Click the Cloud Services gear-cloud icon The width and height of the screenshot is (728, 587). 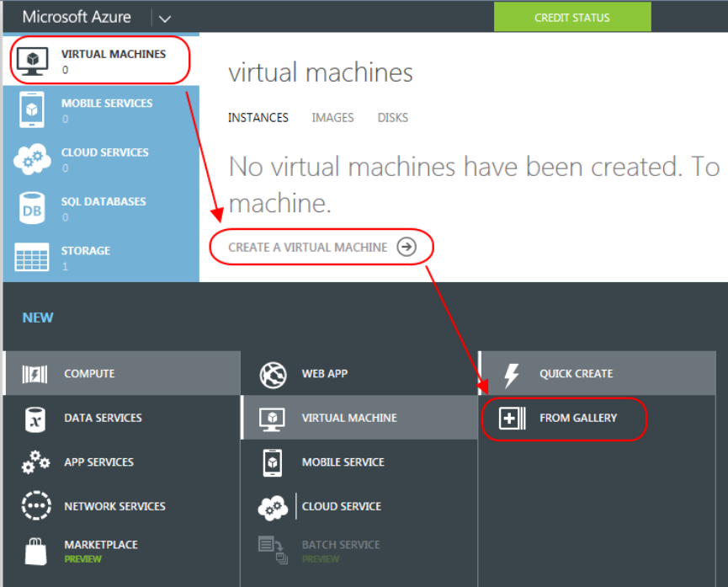(32, 159)
